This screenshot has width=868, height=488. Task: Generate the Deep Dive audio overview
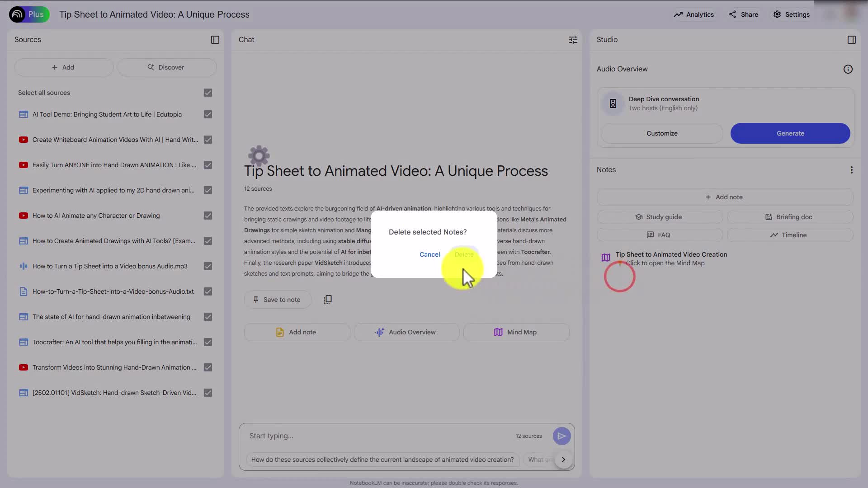point(790,133)
